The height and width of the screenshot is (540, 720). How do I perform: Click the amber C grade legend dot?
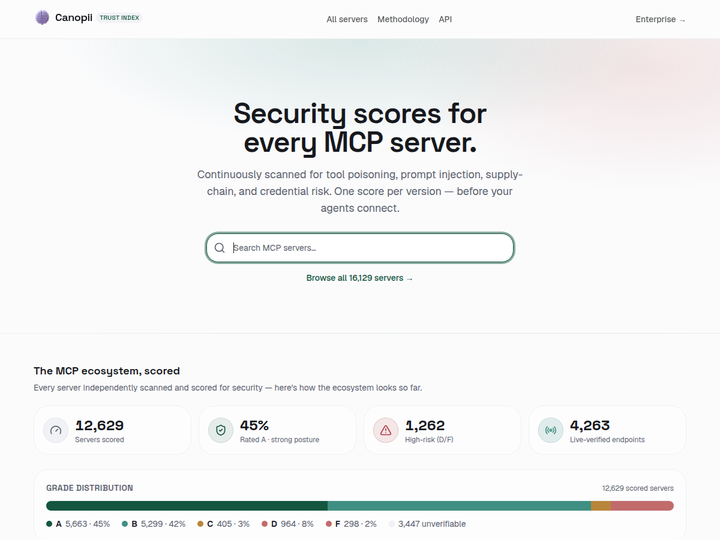coord(200,524)
